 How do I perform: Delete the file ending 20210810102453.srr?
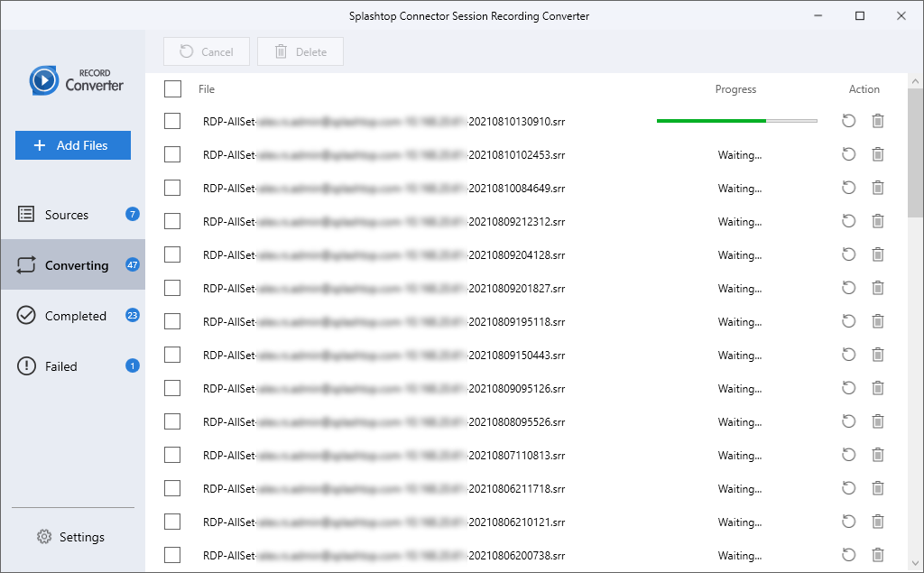pos(877,154)
